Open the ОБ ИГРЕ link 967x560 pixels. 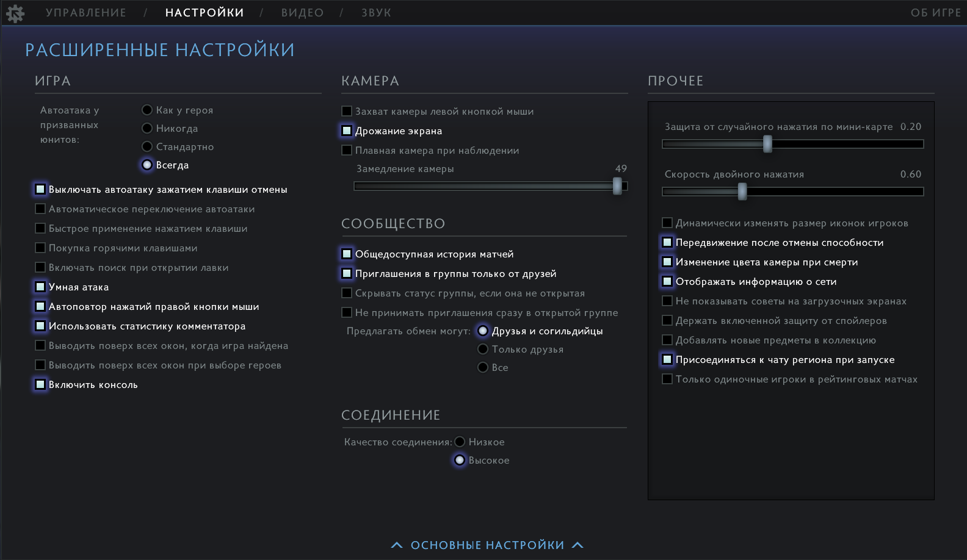point(935,13)
